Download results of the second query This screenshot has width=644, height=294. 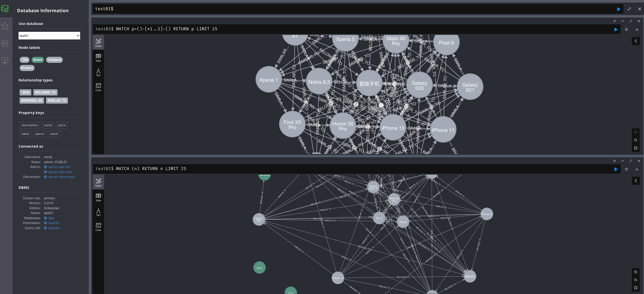(x=637, y=169)
